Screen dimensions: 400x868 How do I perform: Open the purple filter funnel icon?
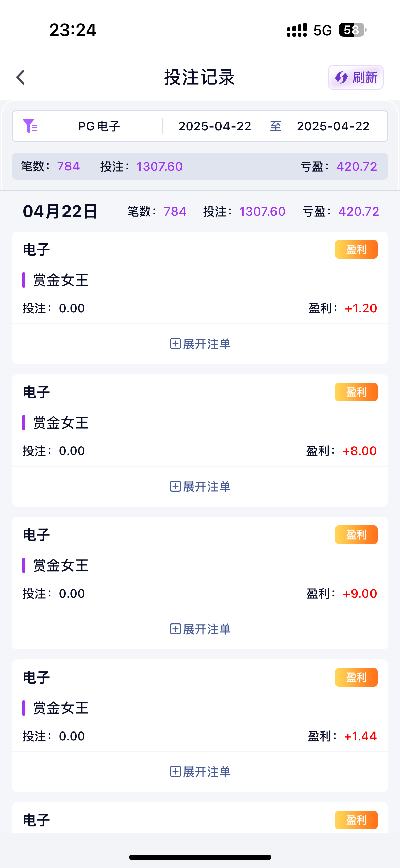30,126
